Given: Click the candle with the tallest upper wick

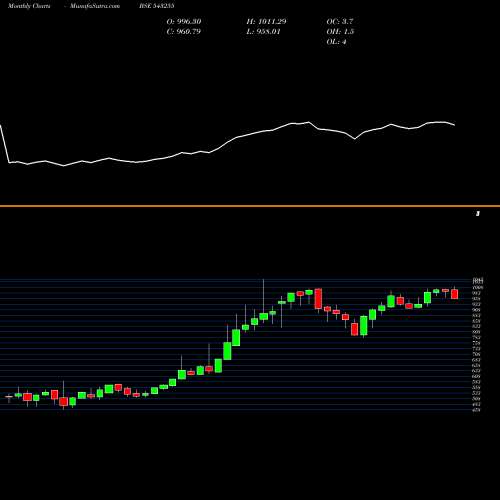Looking at the screenshot, I should click(264, 316).
